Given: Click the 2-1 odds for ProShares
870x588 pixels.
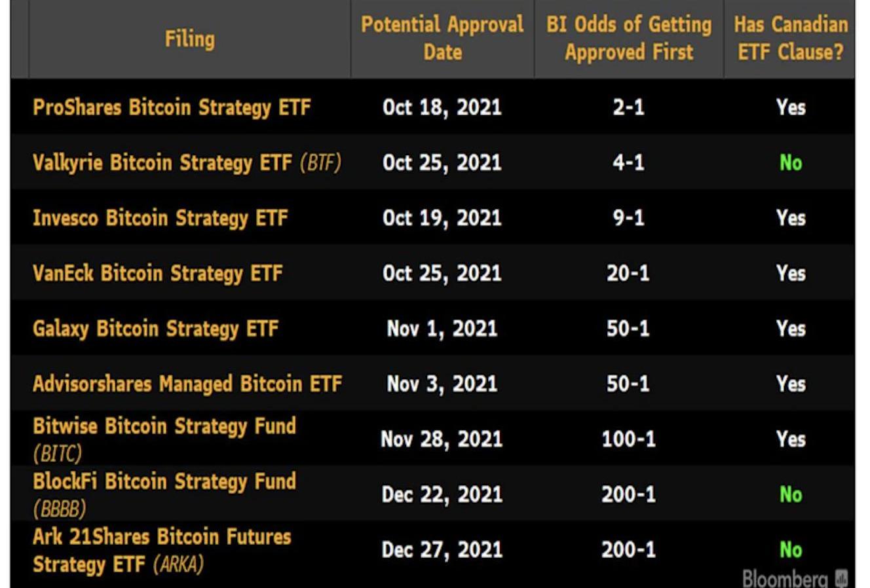Looking at the screenshot, I should tap(628, 107).
